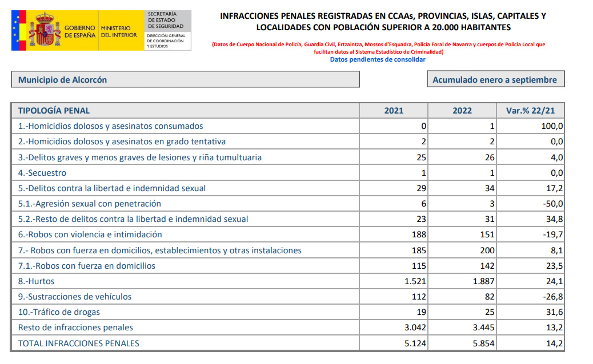The height and width of the screenshot is (364, 593).
Task: Click the 2021 column header
Action: [394, 111]
